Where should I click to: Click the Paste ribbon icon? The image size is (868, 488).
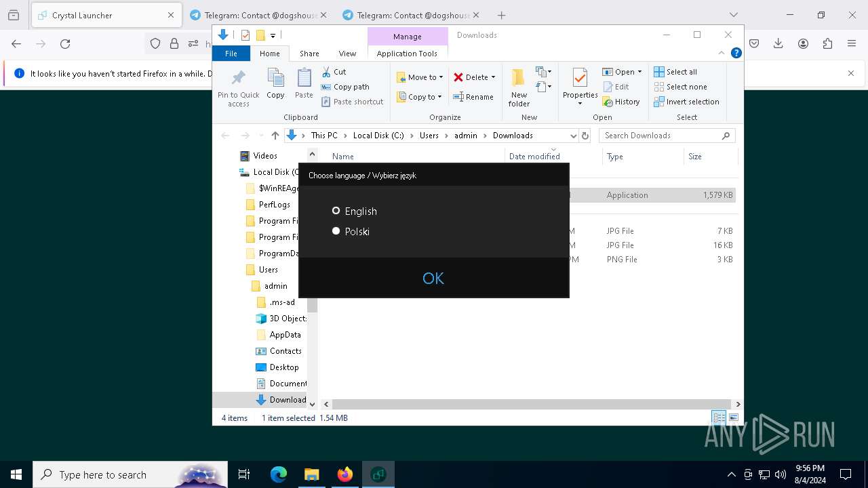click(304, 84)
